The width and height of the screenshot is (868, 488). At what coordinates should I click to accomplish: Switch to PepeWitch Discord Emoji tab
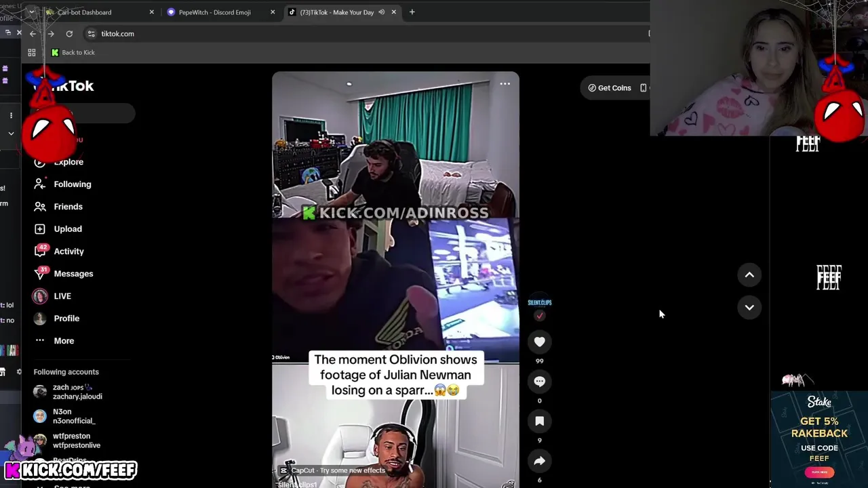pyautogui.click(x=214, y=12)
